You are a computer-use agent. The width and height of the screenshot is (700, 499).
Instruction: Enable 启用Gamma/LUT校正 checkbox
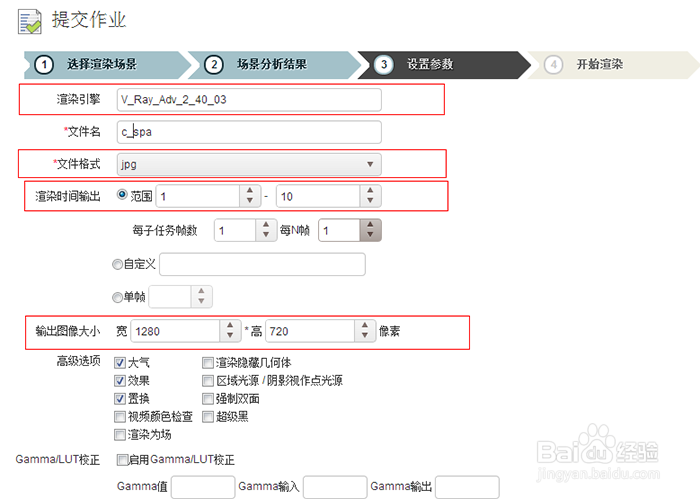coord(122,460)
